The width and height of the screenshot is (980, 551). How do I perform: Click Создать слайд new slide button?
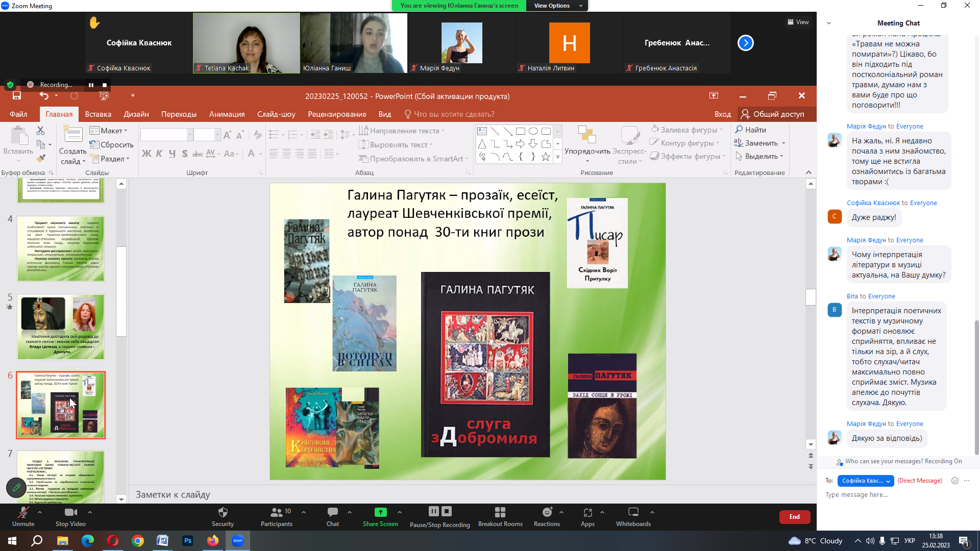[x=72, y=146]
